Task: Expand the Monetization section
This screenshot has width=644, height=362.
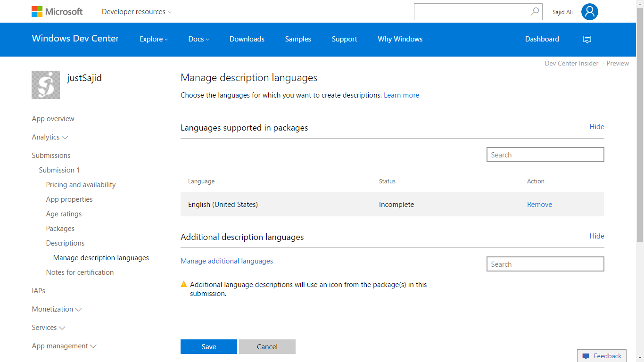Action: (57, 309)
